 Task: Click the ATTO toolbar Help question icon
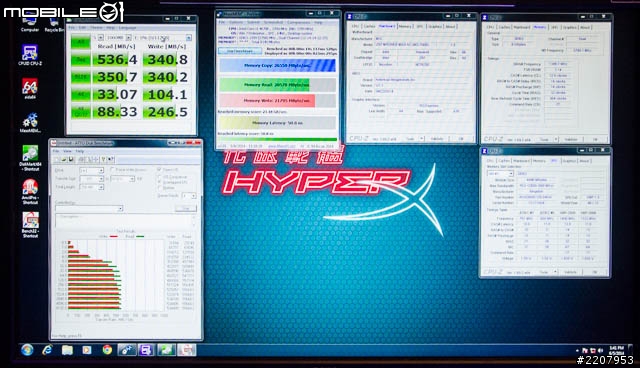[x=104, y=160]
